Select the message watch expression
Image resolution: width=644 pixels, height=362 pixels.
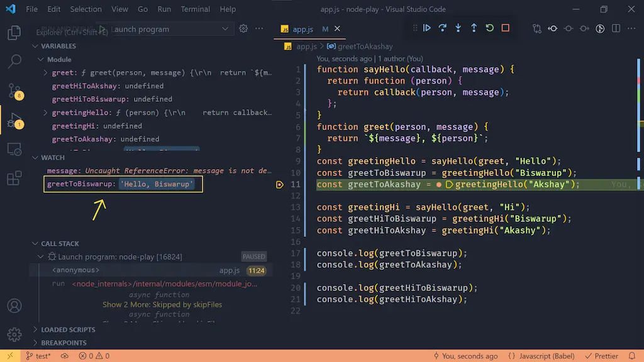[158, 171]
